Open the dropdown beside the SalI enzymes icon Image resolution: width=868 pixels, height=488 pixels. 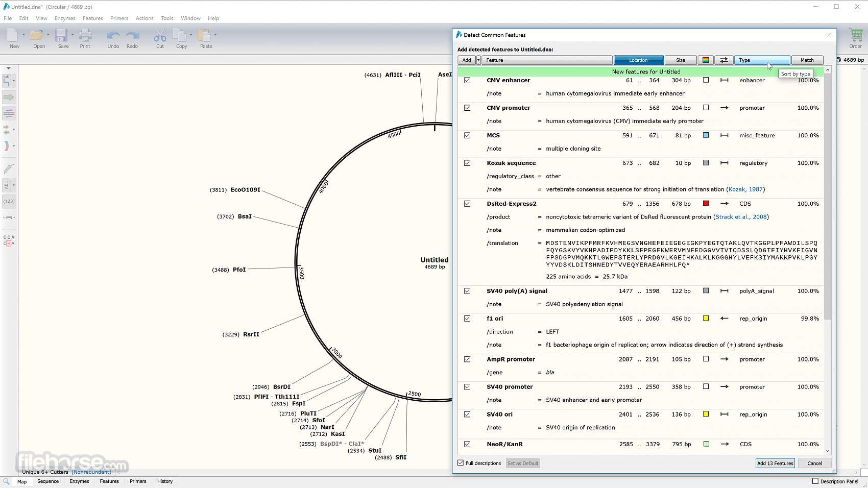tap(14, 81)
